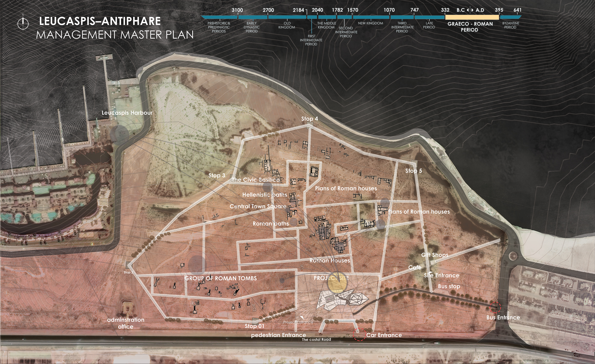Click the Civic Basilica label
The width and height of the screenshot is (595, 364).
256,180
